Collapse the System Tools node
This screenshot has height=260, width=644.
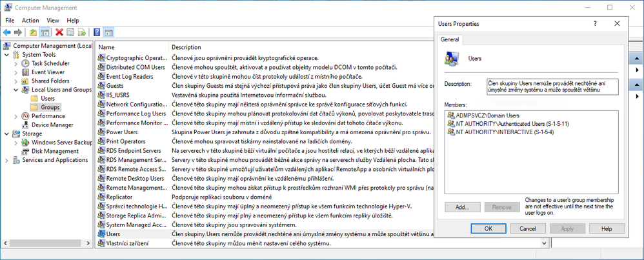[x=6, y=55]
